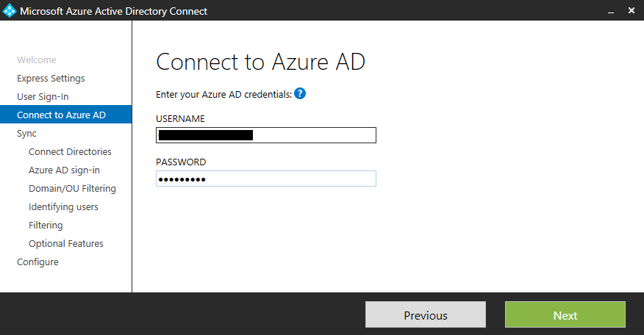Click the USERNAME input field
The width and height of the screenshot is (644, 335).
(265, 135)
